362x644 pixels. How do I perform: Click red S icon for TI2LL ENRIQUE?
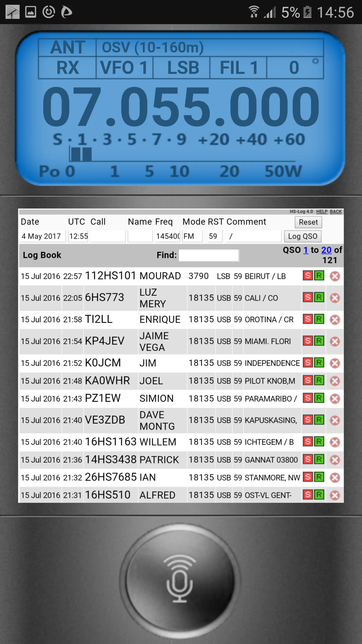point(308,319)
